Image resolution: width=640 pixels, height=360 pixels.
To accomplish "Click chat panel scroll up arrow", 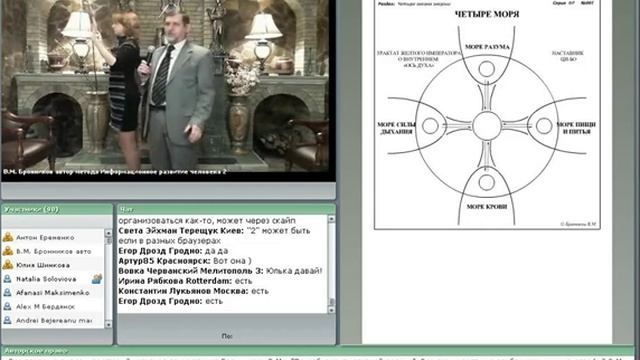I will point(331,219).
